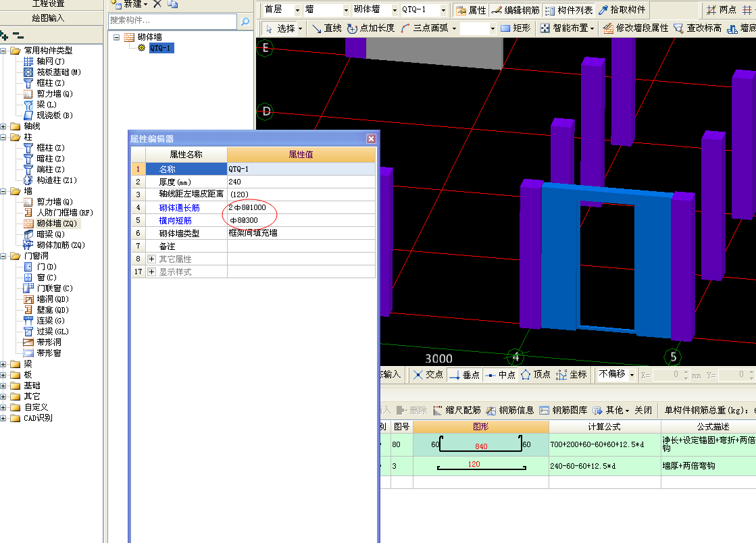Select 砌体加筋(ZQ) item
The image size is (756, 543).
coord(61,244)
